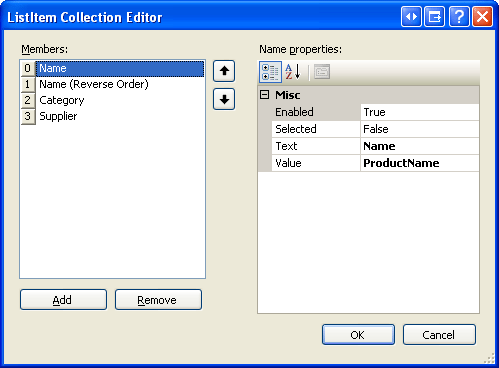The height and width of the screenshot is (368, 499).
Task: Remove the selected member
Action: pos(158,300)
